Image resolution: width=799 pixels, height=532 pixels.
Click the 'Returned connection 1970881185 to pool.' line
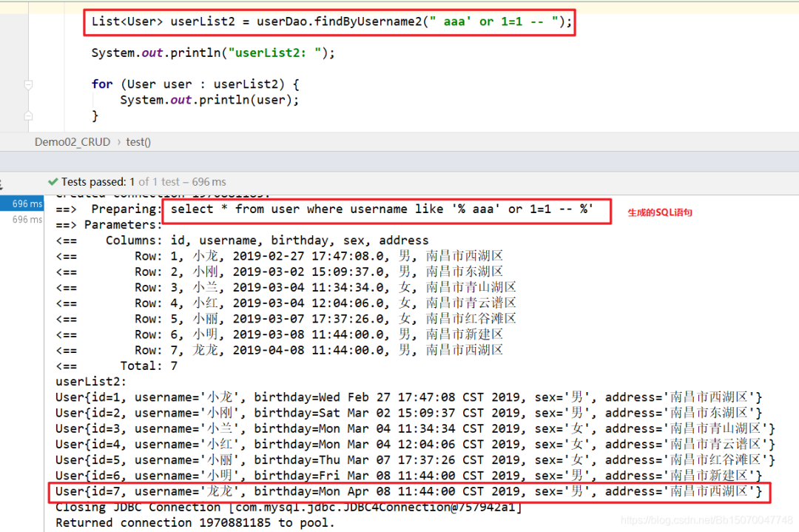coord(195,523)
